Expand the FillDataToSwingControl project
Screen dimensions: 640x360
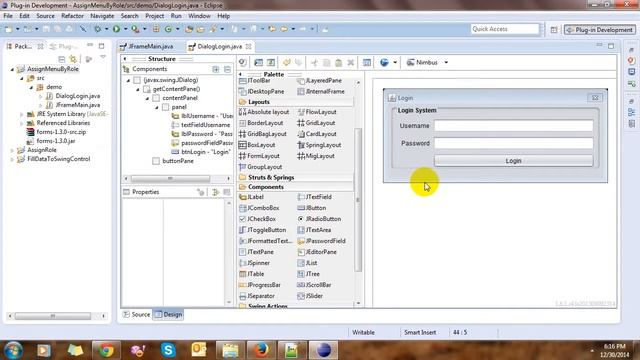pos(12,159)
